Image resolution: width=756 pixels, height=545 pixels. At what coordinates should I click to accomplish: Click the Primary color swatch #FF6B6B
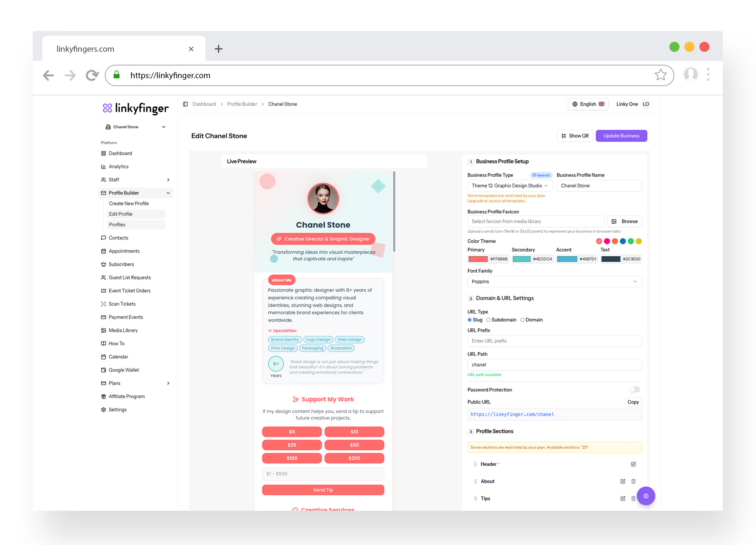tap(478, 259)
